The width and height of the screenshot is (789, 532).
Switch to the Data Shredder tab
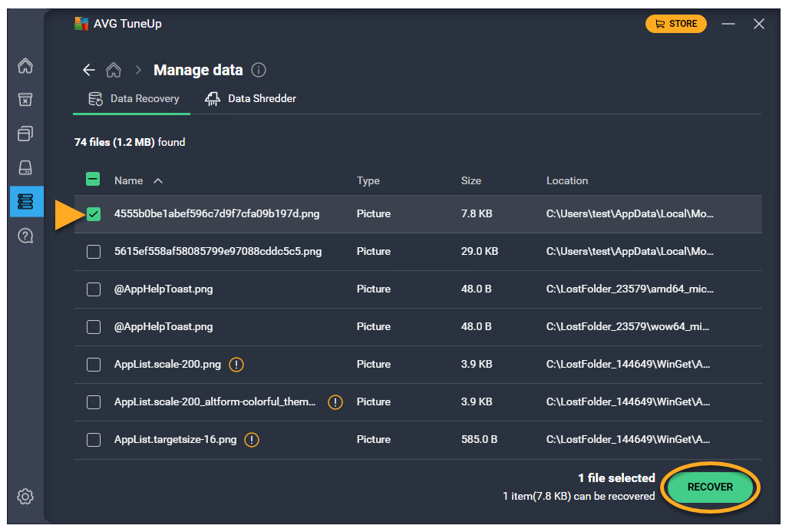point(251,99)
